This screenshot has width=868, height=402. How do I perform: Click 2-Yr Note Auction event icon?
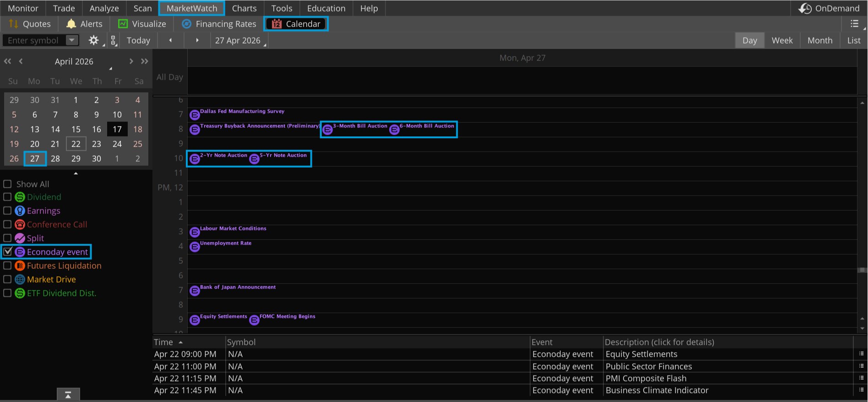[x=195, y=159]
